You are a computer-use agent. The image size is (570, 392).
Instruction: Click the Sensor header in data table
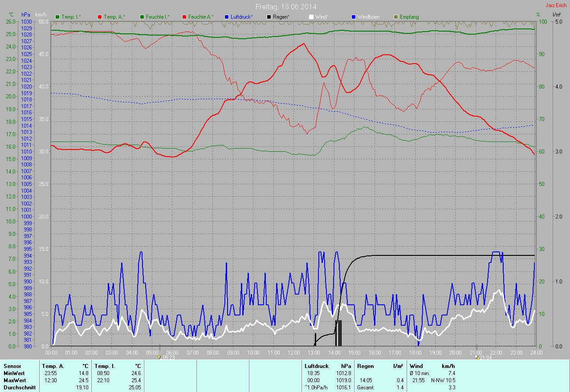[12, 366]
